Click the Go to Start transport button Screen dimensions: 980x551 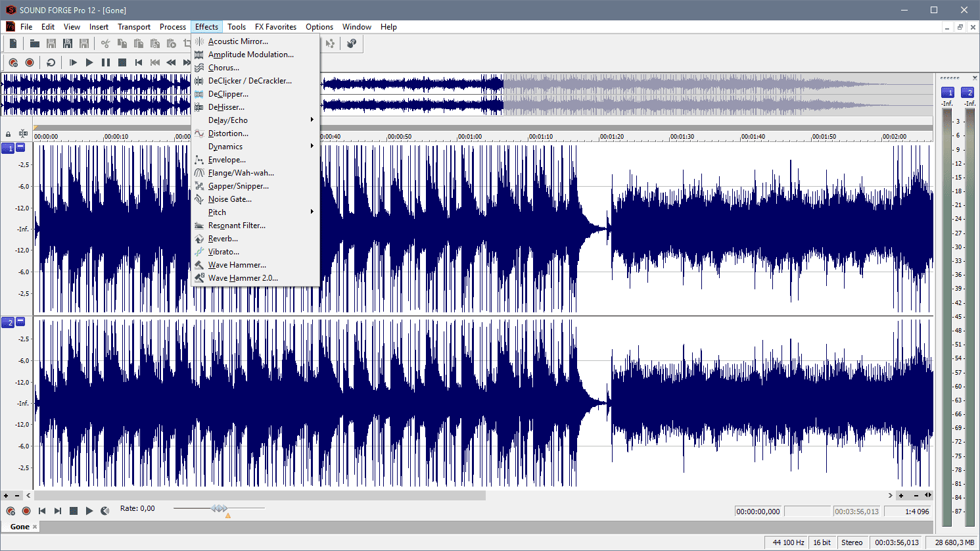click(139, 62)
